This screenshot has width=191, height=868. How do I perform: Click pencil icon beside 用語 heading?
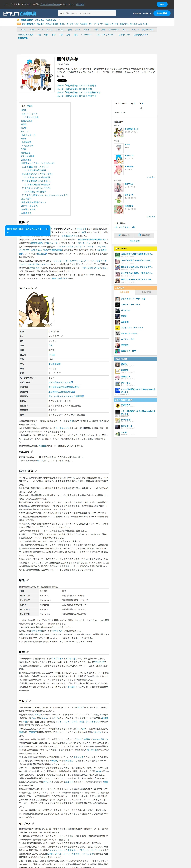(28, 580)
